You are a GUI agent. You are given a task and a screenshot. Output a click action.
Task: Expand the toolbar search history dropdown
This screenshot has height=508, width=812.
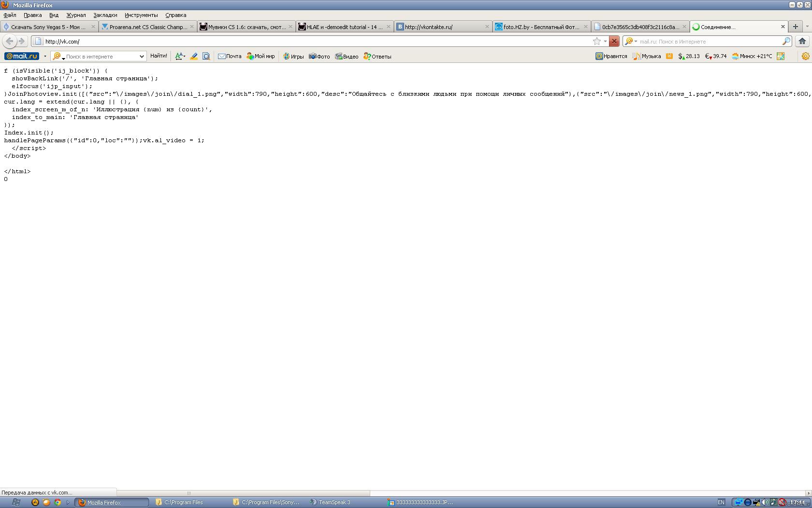pos(142,57)
